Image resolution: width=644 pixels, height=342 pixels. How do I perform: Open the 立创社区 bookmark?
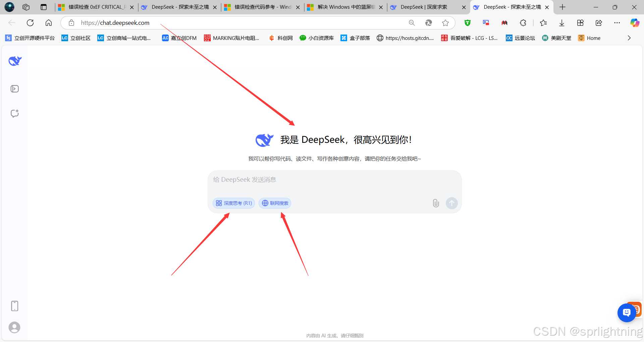pyautogui.click(x=76, y=38)
